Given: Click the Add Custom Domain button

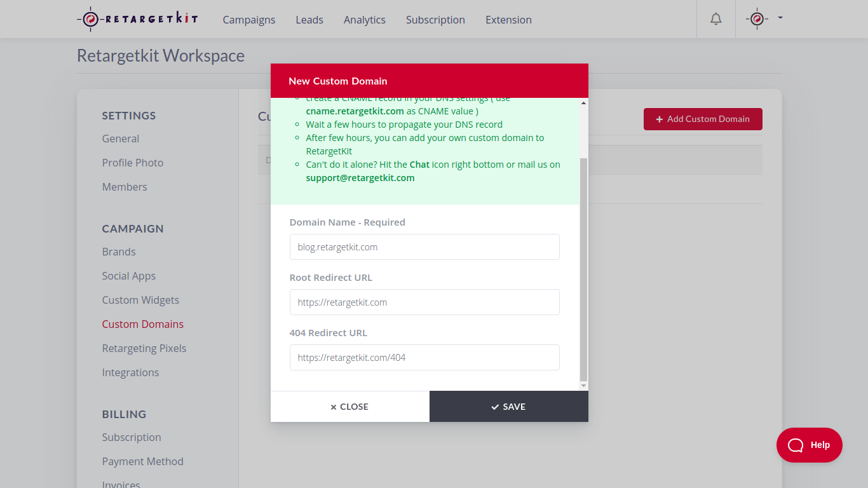Looking at the screenshot, I should (x=703, y=119).
